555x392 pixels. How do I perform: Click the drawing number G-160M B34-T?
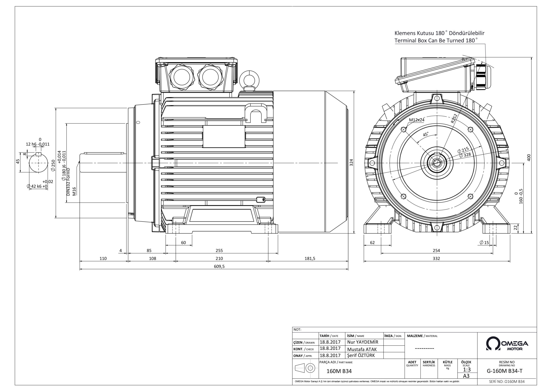[504, 371]
